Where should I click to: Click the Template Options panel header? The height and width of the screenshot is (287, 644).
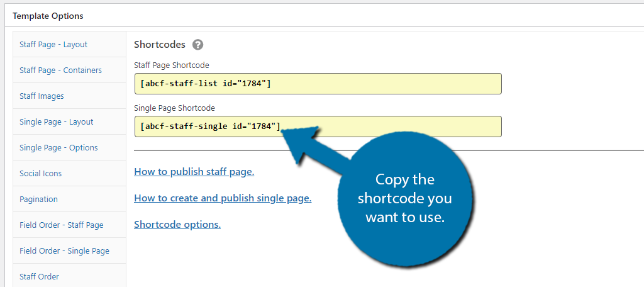pyautogui.click(x=325, y=16)
